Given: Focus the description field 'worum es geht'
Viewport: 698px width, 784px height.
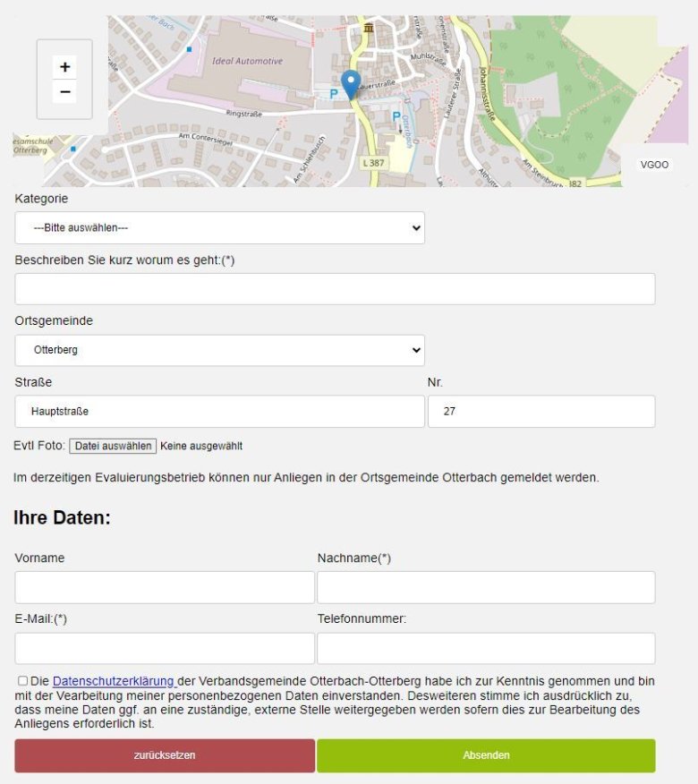Looking at the screenshot, I should click(x=335, y=289).
